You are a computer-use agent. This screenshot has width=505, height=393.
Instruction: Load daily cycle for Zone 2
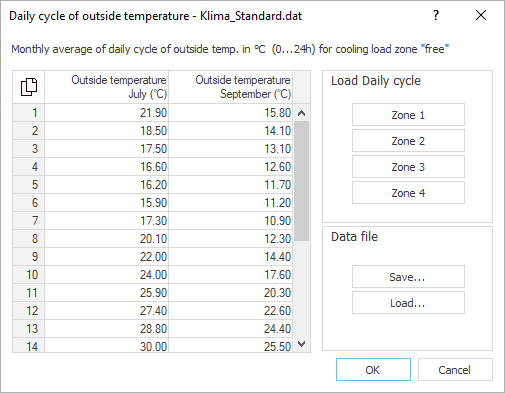(408, 141)
